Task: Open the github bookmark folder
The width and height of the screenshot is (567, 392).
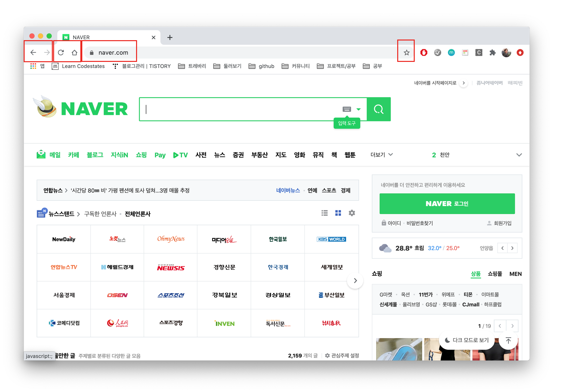Action: (x=261, y=66)
